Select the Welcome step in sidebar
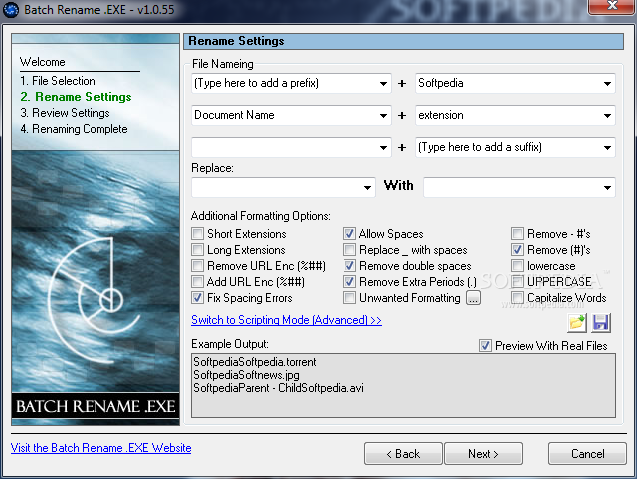 43,62
